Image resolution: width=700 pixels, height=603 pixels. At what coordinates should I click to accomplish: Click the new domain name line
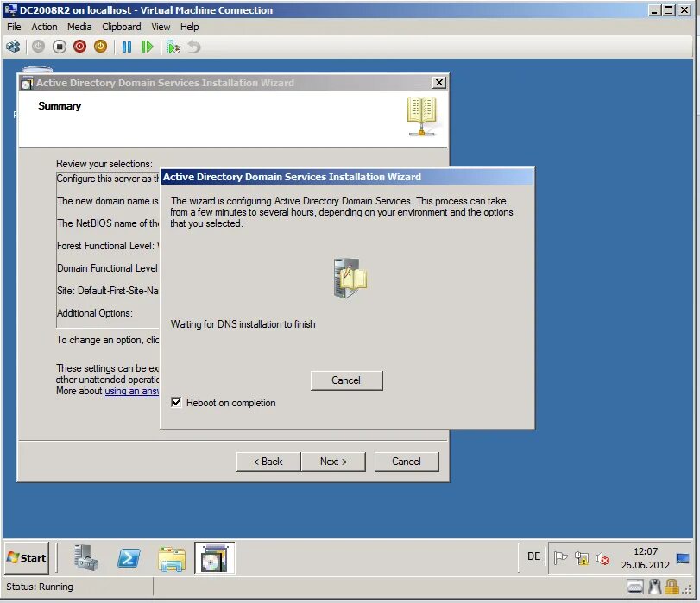pos(108,201)
